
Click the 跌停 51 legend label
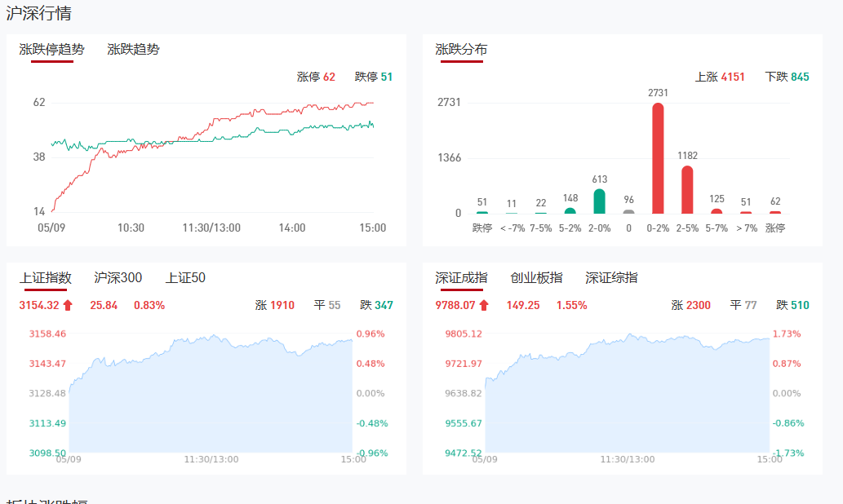click(374, 77)
